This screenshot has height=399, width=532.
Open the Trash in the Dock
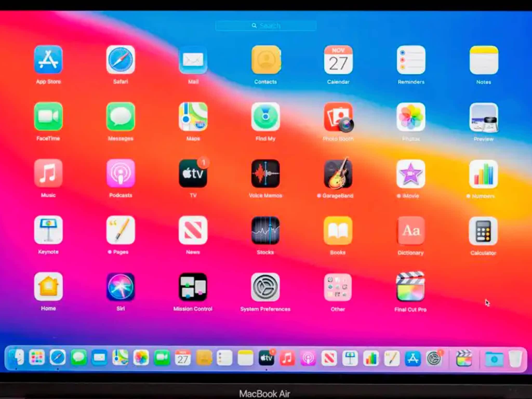pos(515,359)
